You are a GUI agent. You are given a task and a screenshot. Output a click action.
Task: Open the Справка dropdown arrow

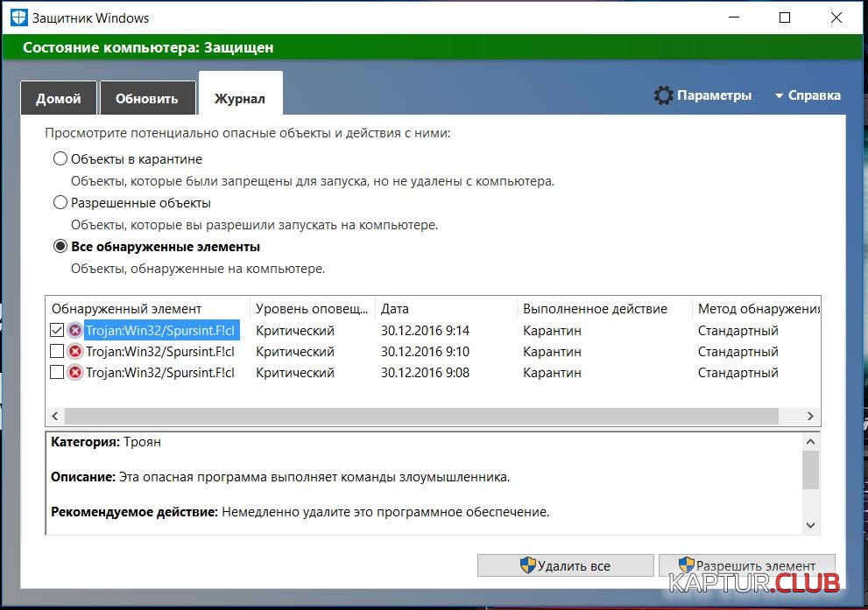click(779, 96)
